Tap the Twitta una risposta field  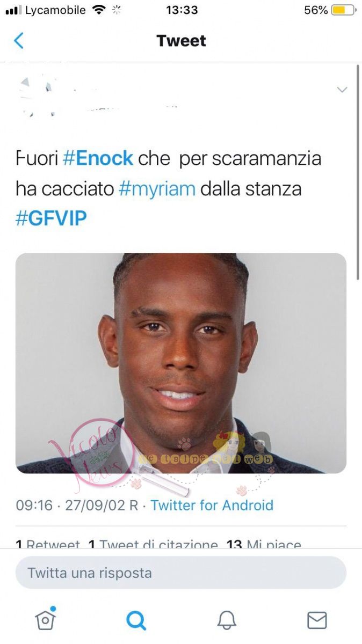181,573
